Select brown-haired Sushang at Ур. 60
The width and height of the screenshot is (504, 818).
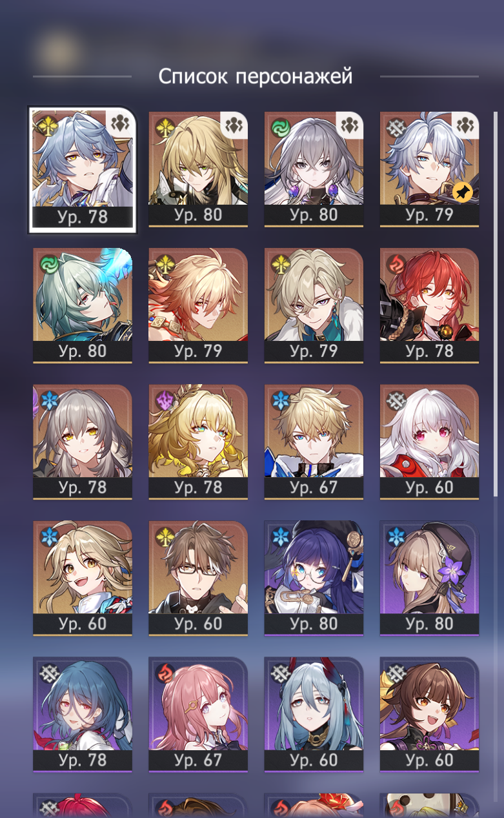pos(429,715)
